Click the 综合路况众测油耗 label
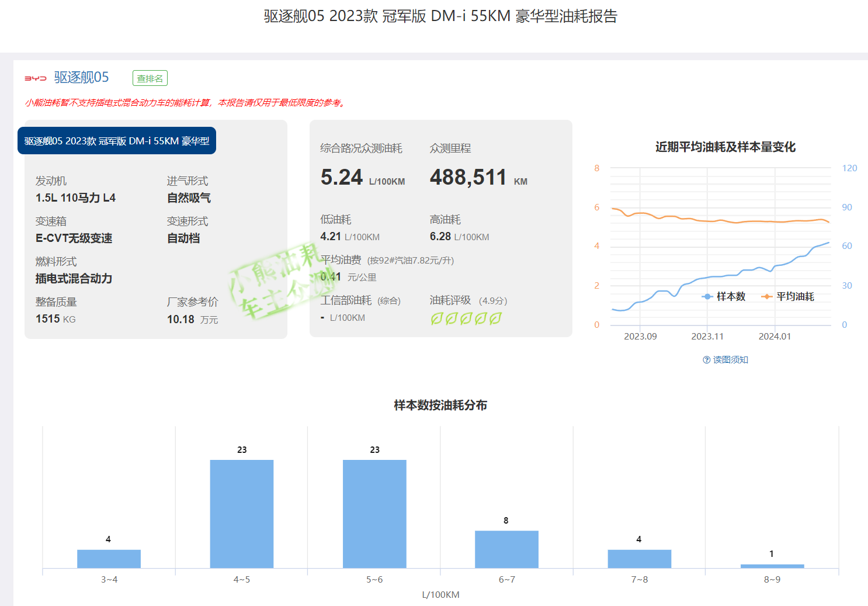 pyautogui.click(x=361, y=148)
